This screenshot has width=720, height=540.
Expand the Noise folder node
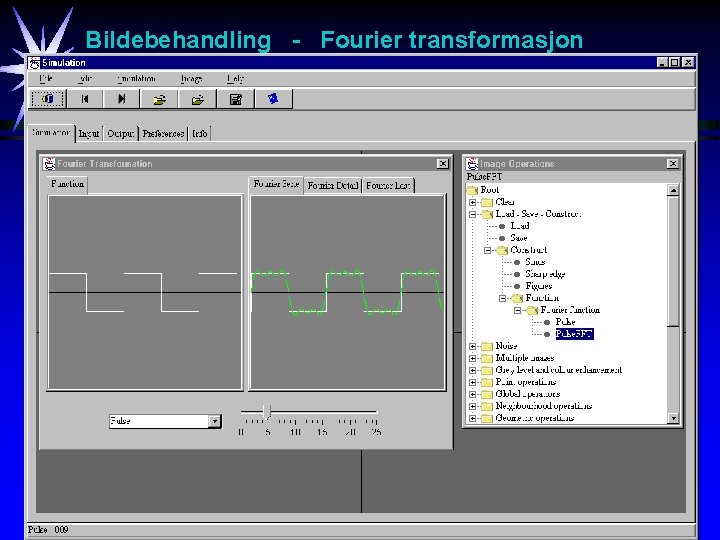coord(472,346)
